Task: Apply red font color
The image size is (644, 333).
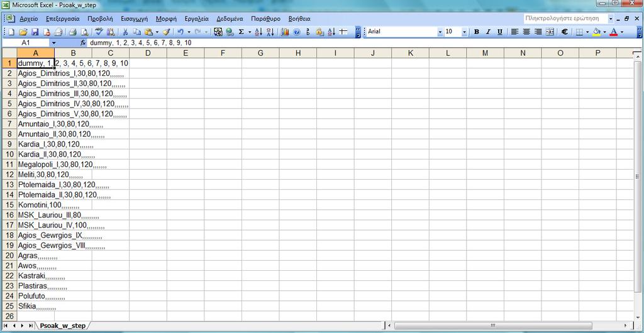Action: coord(614,32)
